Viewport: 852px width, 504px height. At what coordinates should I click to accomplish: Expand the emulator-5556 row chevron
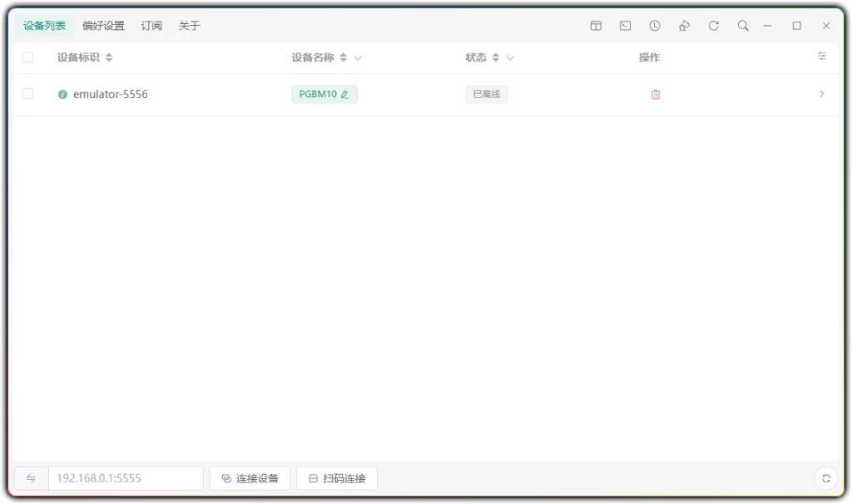821,94
